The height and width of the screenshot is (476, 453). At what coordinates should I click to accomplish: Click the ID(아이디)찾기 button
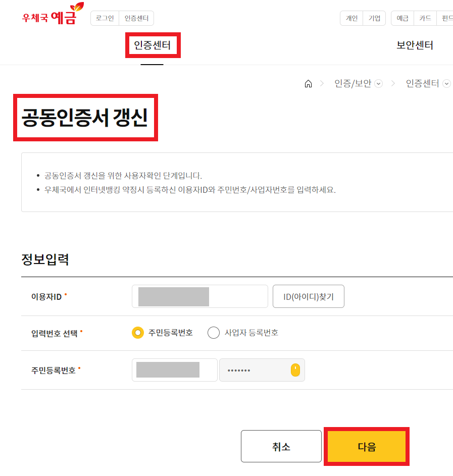[309, 297]
